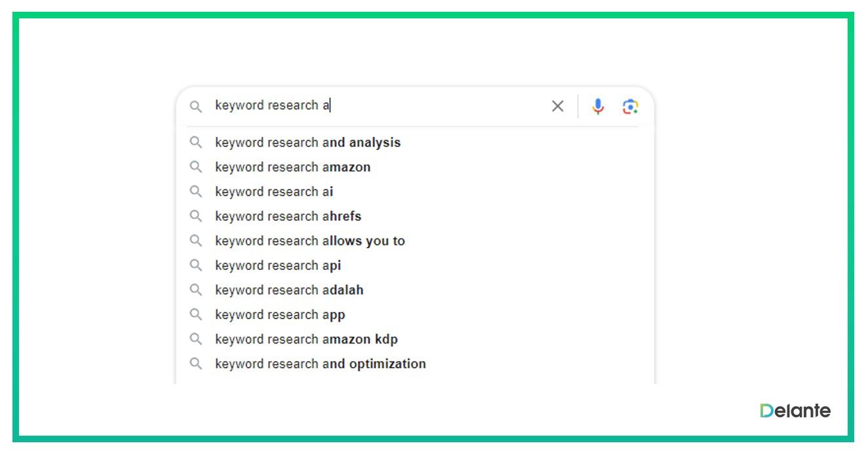Select 'keyword research and analysis' suggestion
Image resolution: width=868 pixels, height=456 pixels.
coord(307,142)
